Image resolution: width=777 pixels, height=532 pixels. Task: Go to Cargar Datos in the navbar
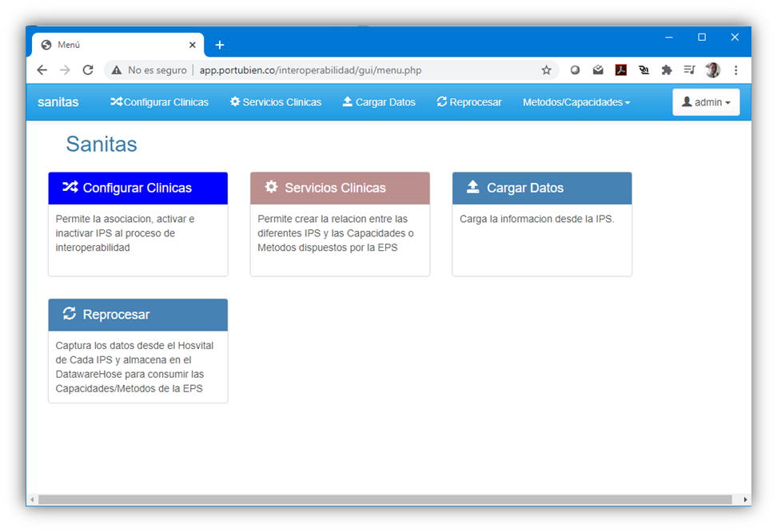coord(379,102)
